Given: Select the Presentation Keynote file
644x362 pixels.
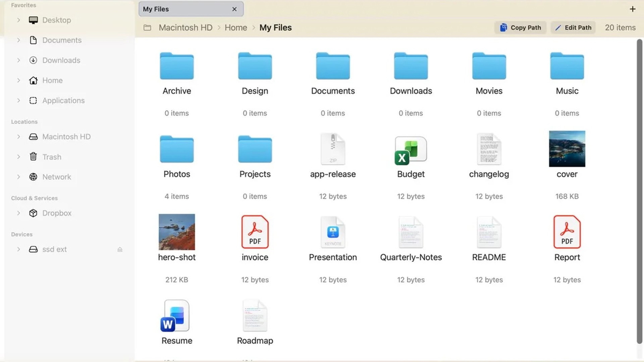Looking at the screenshot, I should click(333, 232).
